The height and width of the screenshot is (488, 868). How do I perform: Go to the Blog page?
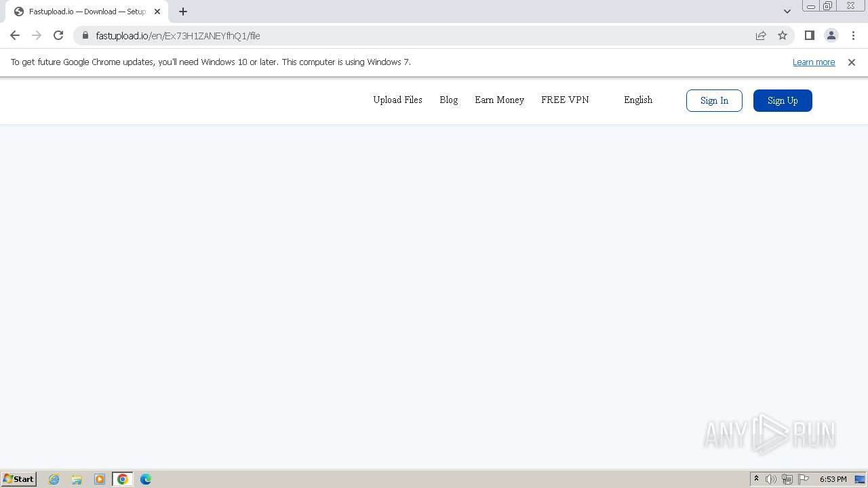coord(448,100)
